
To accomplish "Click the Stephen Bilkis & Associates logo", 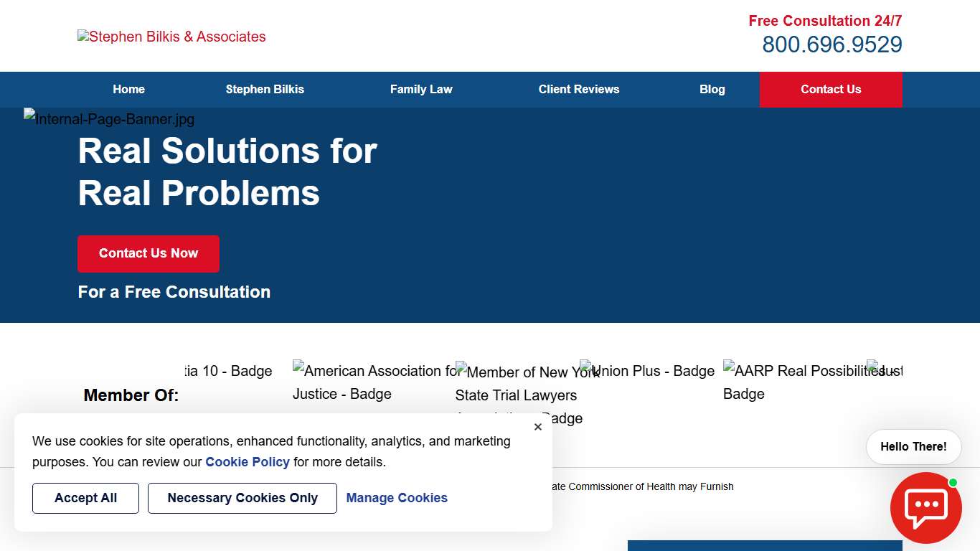I will (171, 37).
